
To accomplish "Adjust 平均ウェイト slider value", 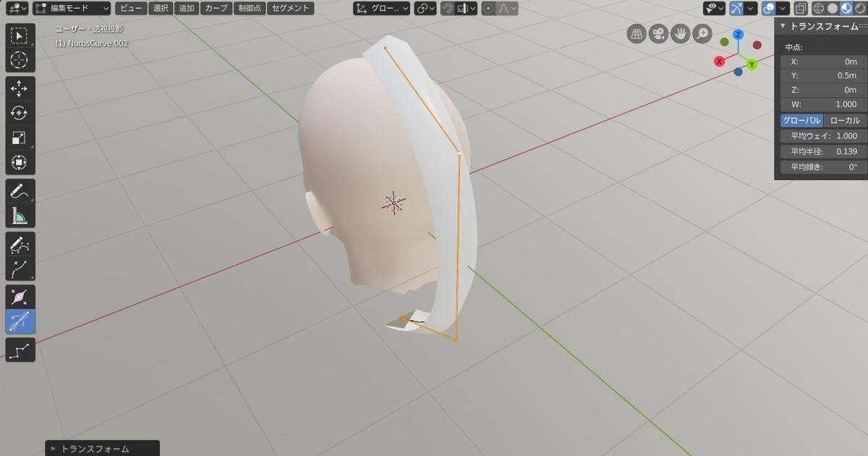I will point(823,136).
